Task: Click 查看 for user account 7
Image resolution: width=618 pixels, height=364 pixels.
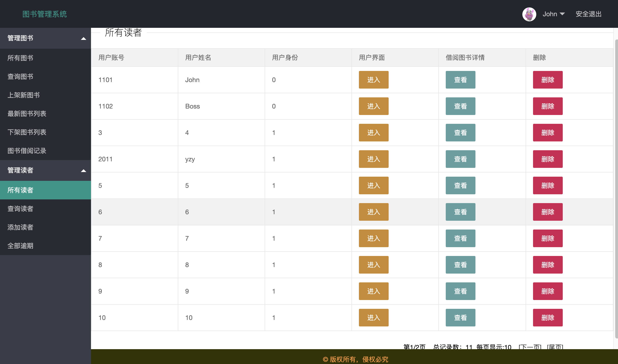Action: click(460, 238)
